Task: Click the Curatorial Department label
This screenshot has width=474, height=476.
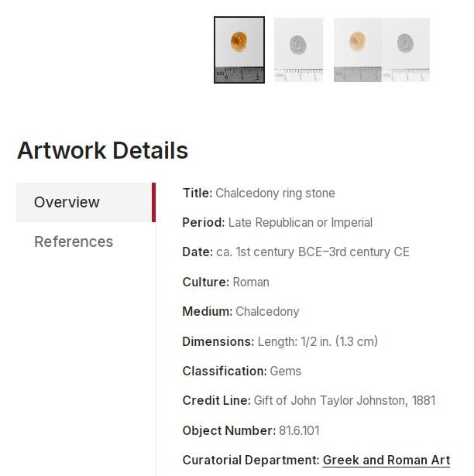Action: pyautogui.click(x=251, y=460)
